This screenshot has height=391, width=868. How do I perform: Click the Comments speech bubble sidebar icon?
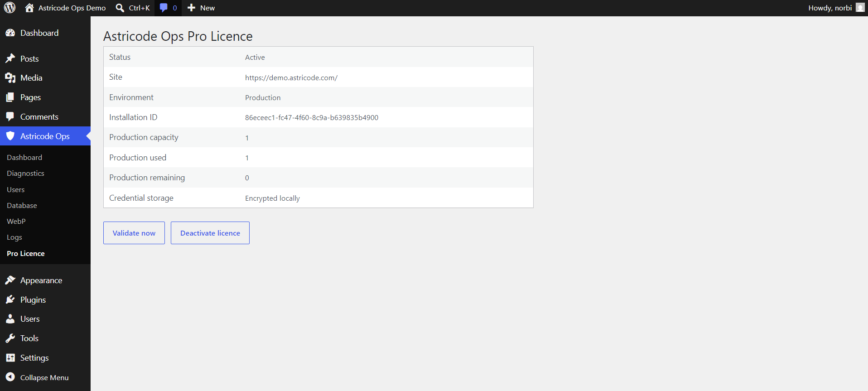[x=10, y=117]
